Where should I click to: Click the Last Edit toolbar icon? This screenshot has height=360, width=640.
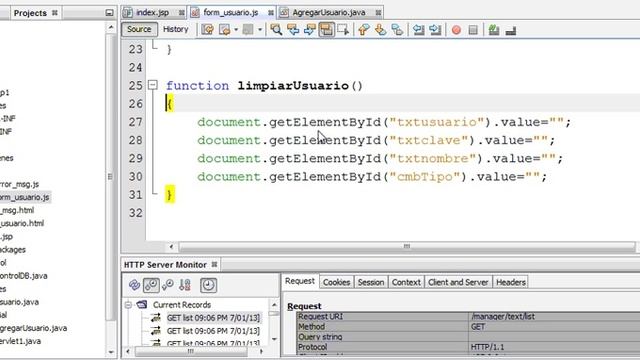click(207, 30)
